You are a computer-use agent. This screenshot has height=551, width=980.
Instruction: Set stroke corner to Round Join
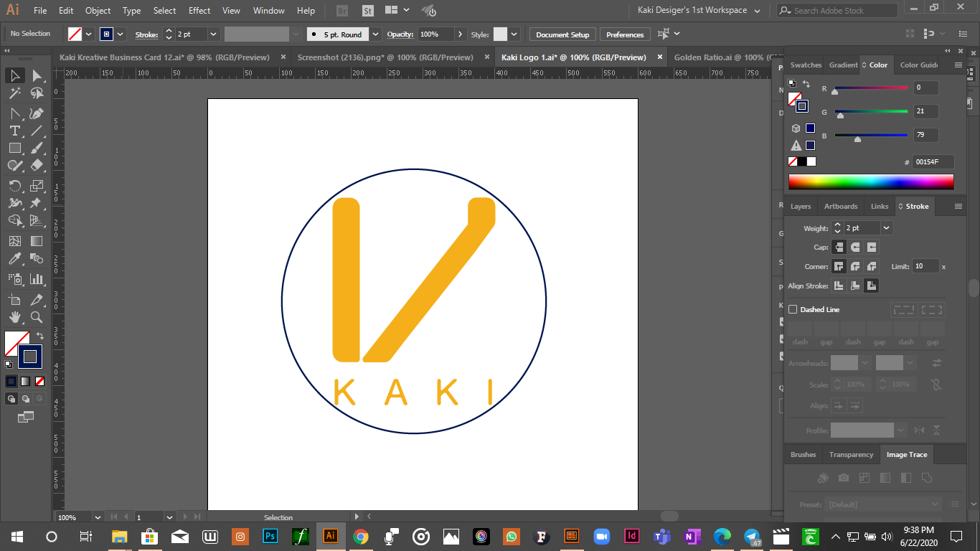pyautogui.click(x=855, y=266)
